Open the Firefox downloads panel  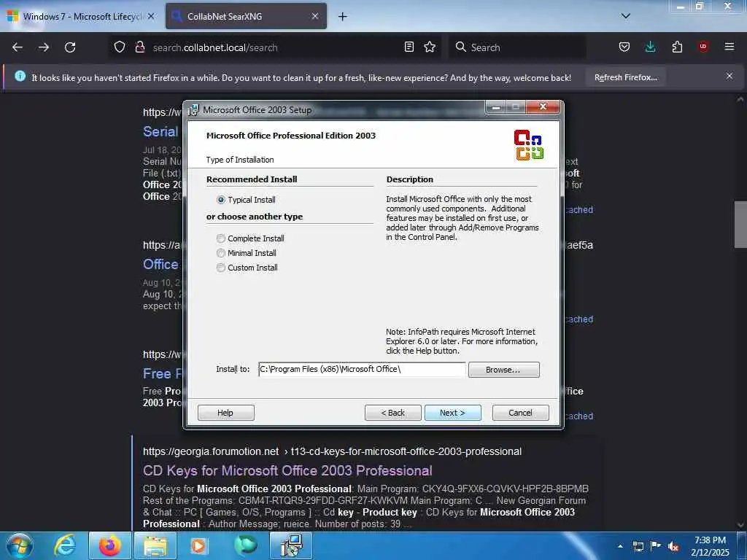coord(650,47)
